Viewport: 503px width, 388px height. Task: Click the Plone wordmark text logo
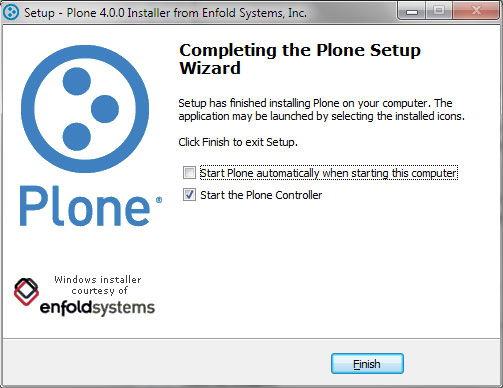(x=85, y=207)
